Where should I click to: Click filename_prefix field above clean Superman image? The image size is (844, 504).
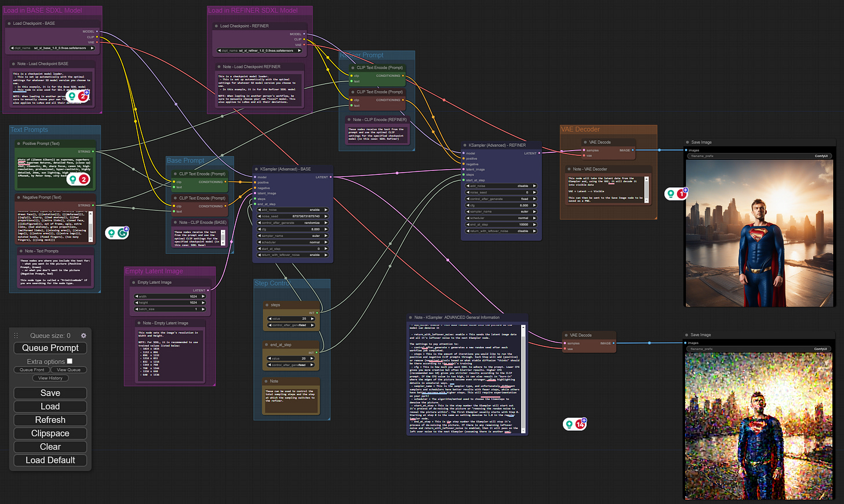click(759, 156)
